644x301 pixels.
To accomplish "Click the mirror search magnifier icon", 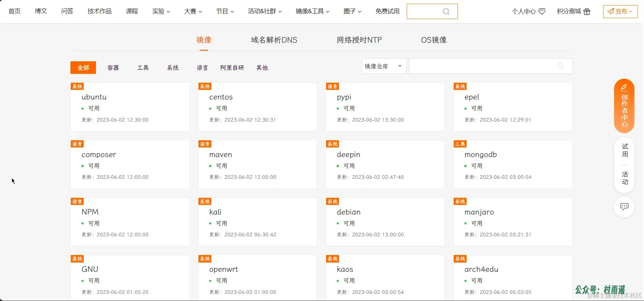I will (561, 66).
